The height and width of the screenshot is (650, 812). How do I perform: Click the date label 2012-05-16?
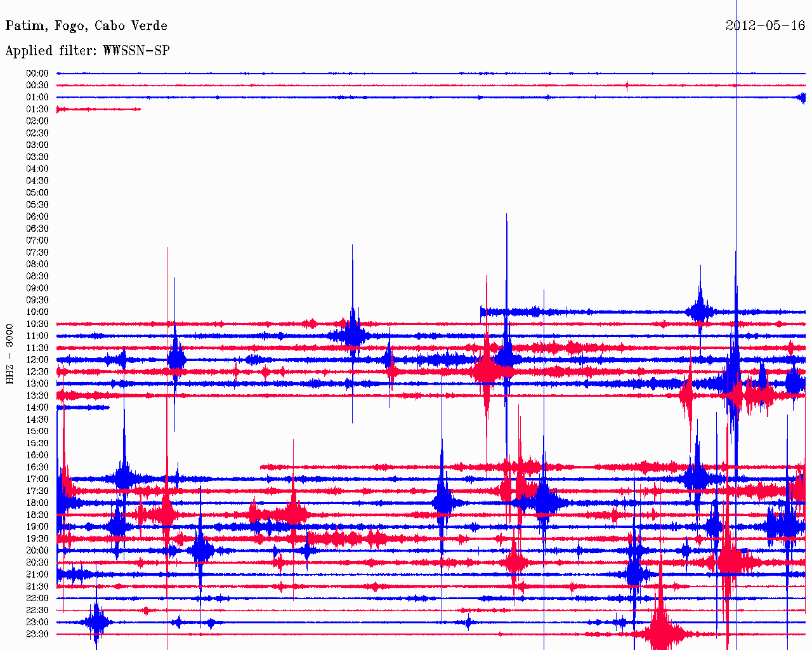pos(765,25)
